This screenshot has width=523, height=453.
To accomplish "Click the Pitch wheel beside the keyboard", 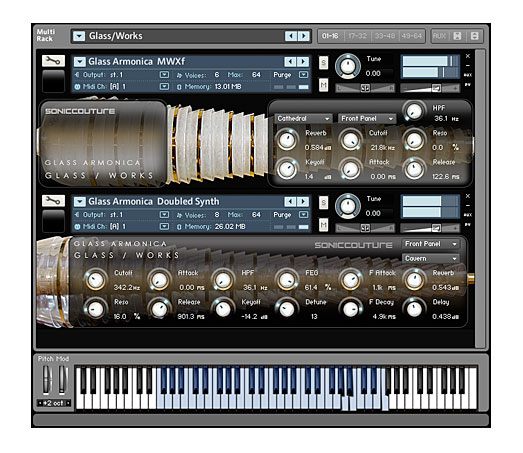I will coord(47,379).
